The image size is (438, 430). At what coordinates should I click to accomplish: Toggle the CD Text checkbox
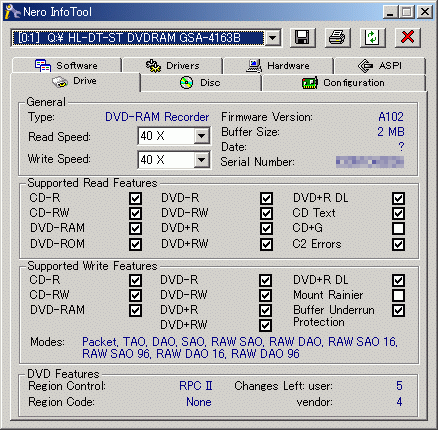tap(399, 213)
